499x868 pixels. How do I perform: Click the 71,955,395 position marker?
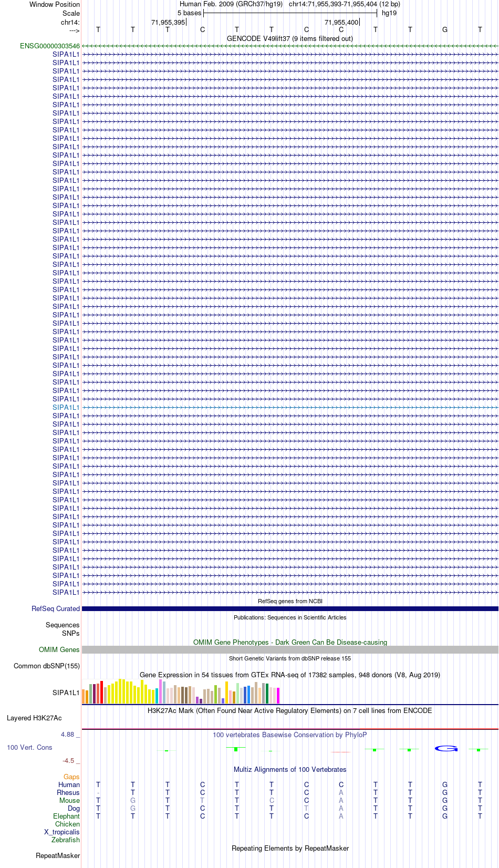coord(168,22)
